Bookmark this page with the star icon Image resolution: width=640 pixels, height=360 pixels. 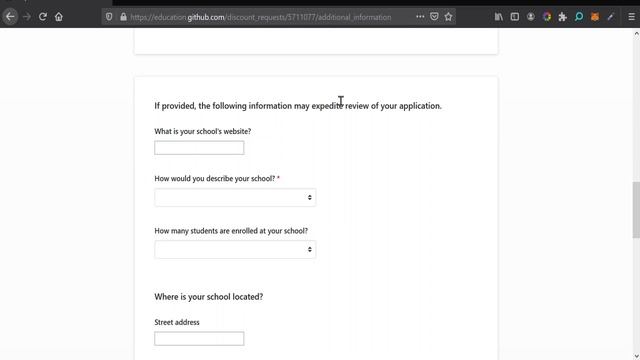coord(449,17)
